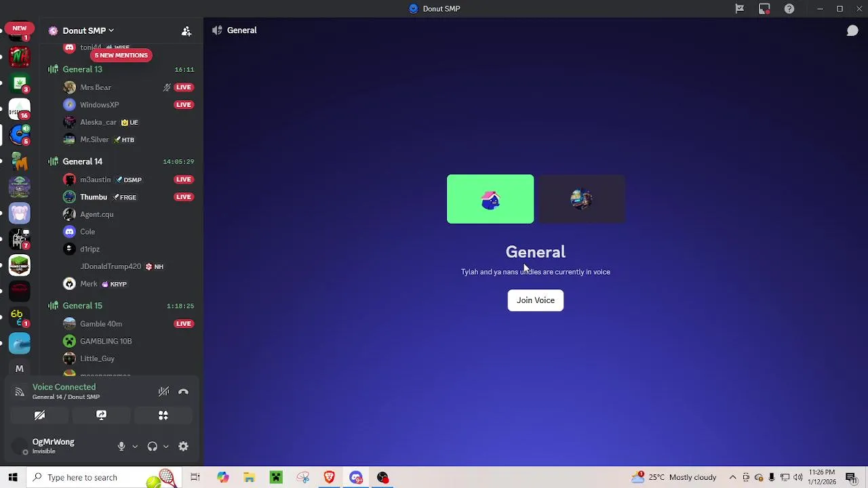Select user Cole

click(x=87, y=232)
